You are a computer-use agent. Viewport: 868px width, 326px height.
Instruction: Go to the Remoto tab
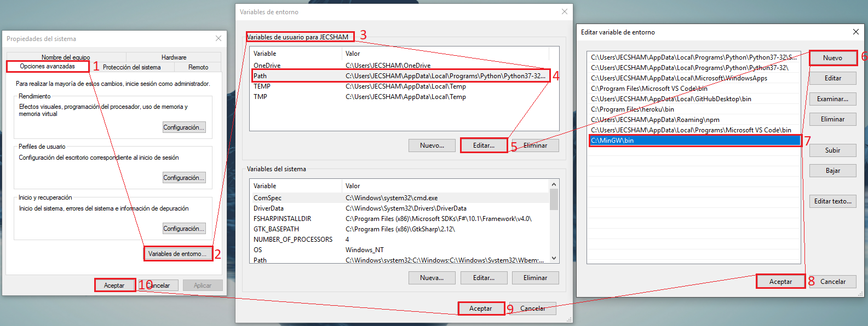(198, 67)
